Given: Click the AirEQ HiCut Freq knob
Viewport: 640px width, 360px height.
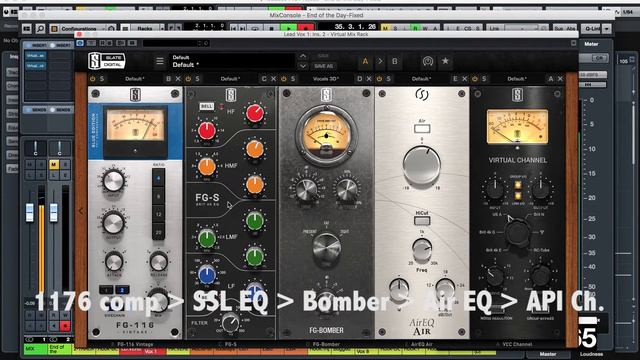Looking at the screenshot, I should (422, 249).
